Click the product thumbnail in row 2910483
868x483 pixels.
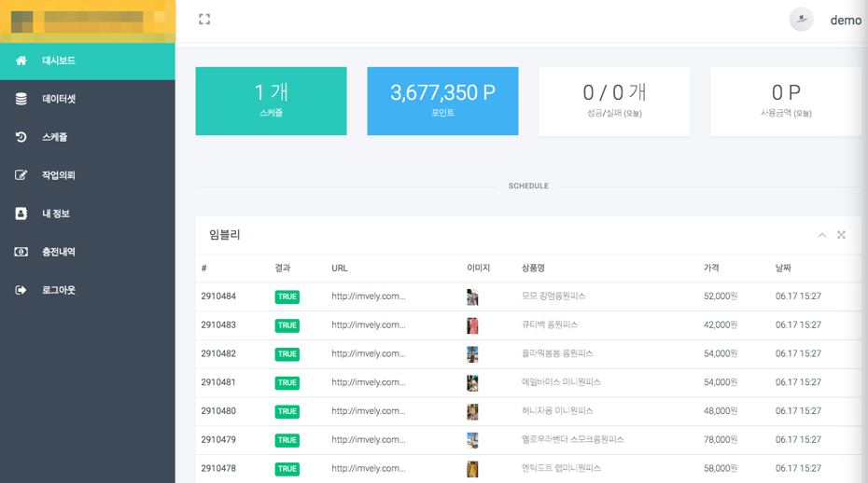pos(472,325)
